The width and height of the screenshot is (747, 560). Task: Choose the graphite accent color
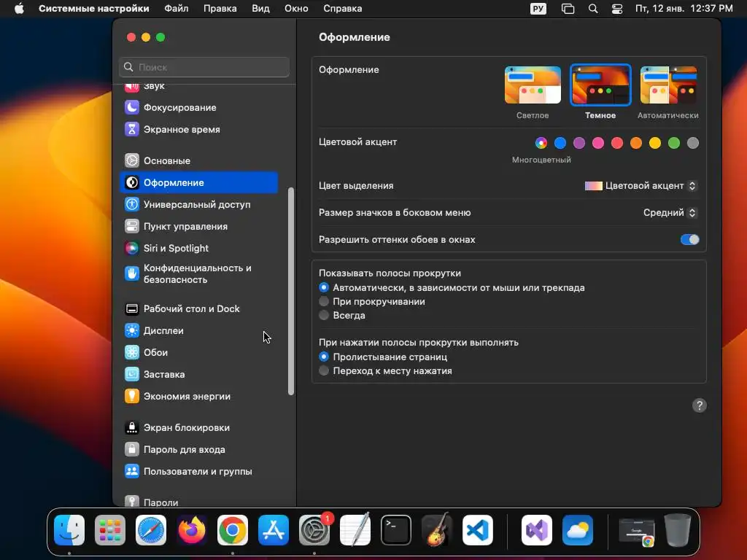pos(693,143)
